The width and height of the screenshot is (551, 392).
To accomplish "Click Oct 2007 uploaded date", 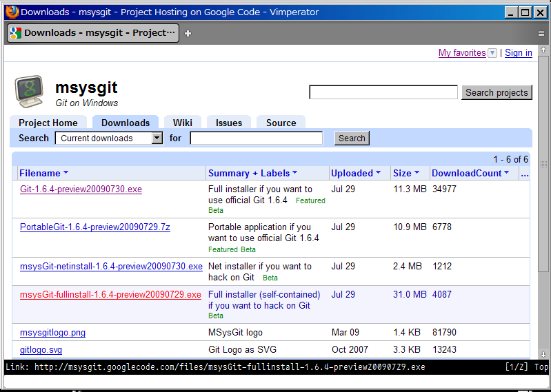I will [x=350, y=349].
